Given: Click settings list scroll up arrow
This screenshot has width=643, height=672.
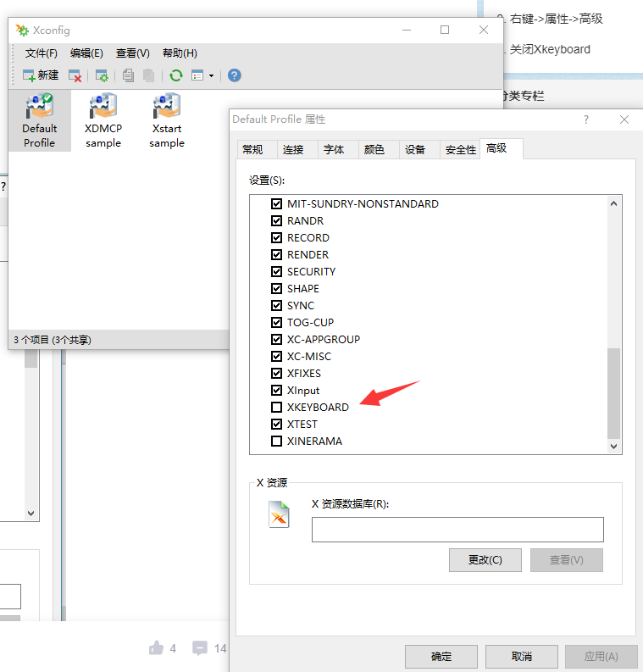Looking at the screenshot, I should [x=613, y=203].
